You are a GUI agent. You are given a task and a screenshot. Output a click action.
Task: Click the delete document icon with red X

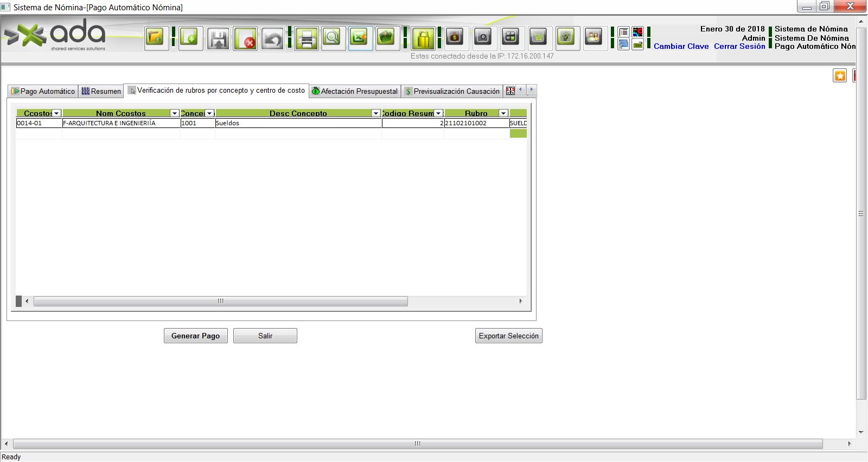click(245, 39)
